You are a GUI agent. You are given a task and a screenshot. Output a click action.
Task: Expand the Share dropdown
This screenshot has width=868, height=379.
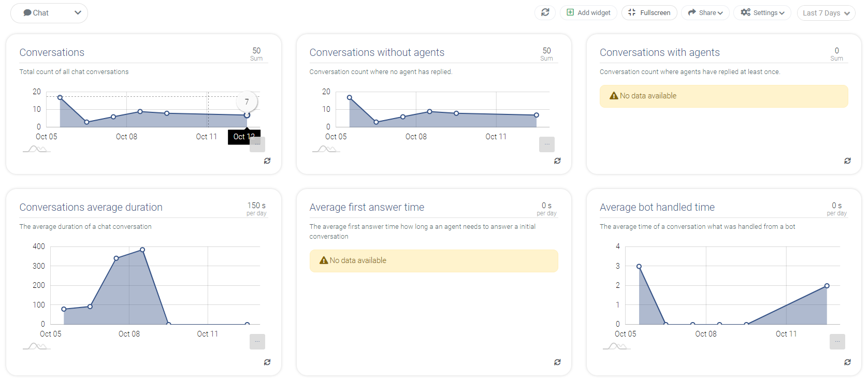(x=705, y=12)
